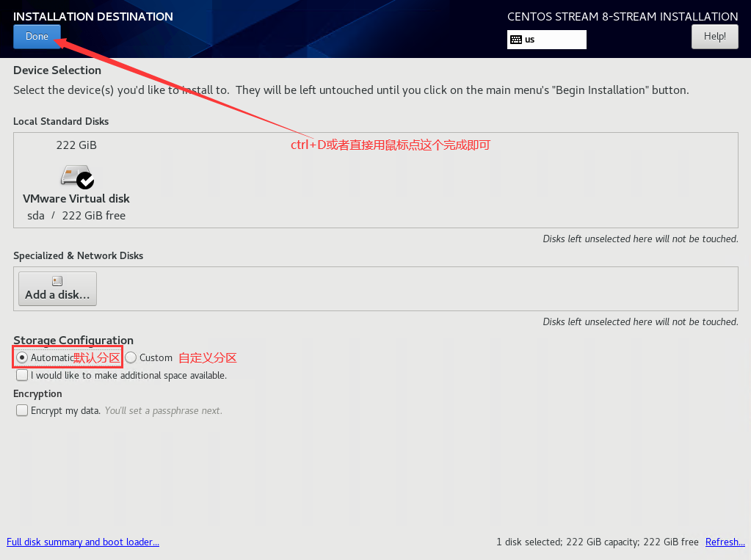Select the Custom storage configuration radio button
Image resolution: width=751 pixels, height=560 pixels.
pyautogui.click(x=131, y=357)
